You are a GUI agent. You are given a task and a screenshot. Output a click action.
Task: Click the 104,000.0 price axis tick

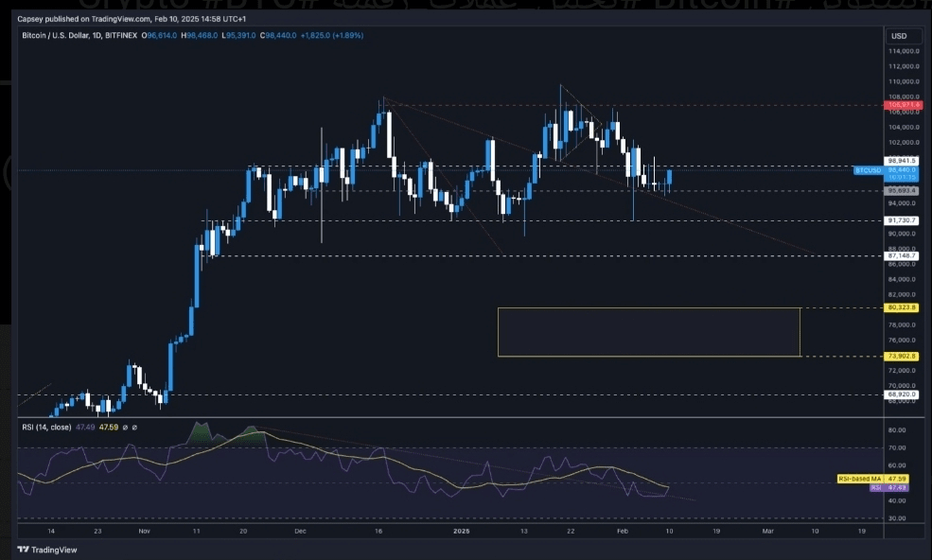[904, 127]
